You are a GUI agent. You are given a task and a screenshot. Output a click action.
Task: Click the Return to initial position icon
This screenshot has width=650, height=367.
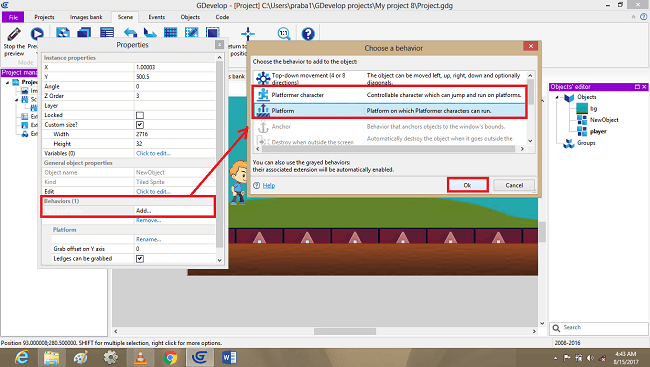pyautogui.click(x=248, y=34)
